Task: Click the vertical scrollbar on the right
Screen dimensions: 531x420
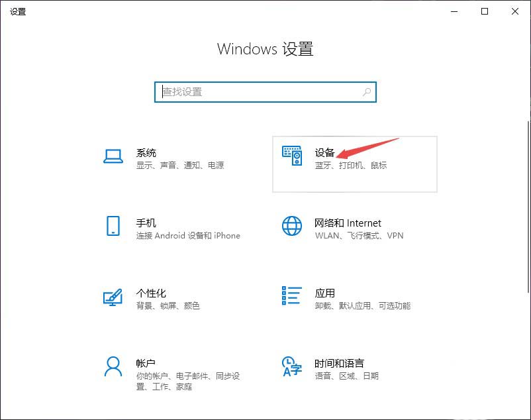Action: point(528,207)
